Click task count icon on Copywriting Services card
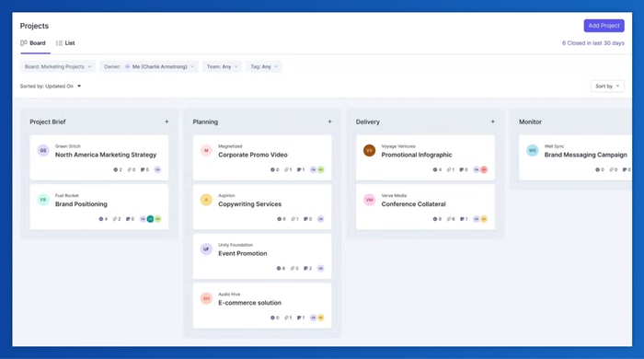The height and width of the screenshot is (359, 644). pos(280,219)
